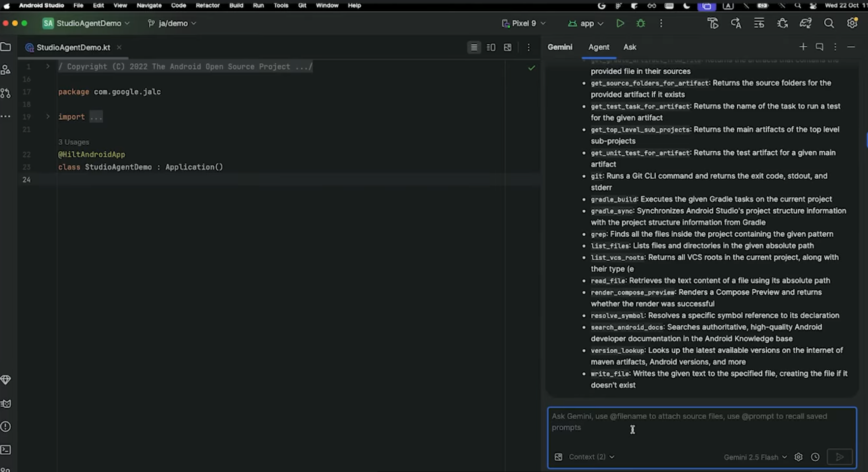This screenshot has height=472, width=868.
Task: Open IDE Settings via the gear icon
Action: (x=853, y=23)
